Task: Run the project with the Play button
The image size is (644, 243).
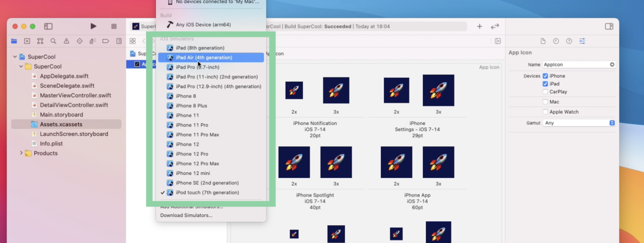Action: pos(93,26)
